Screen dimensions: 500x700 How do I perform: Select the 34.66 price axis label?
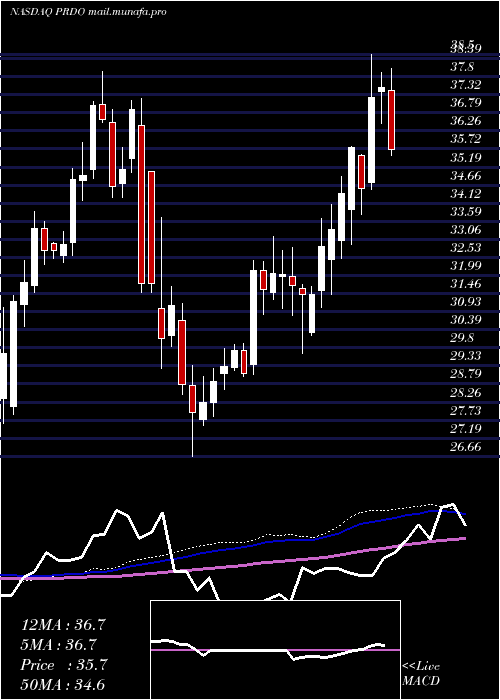pyautogui.click(x=466, y=175)
